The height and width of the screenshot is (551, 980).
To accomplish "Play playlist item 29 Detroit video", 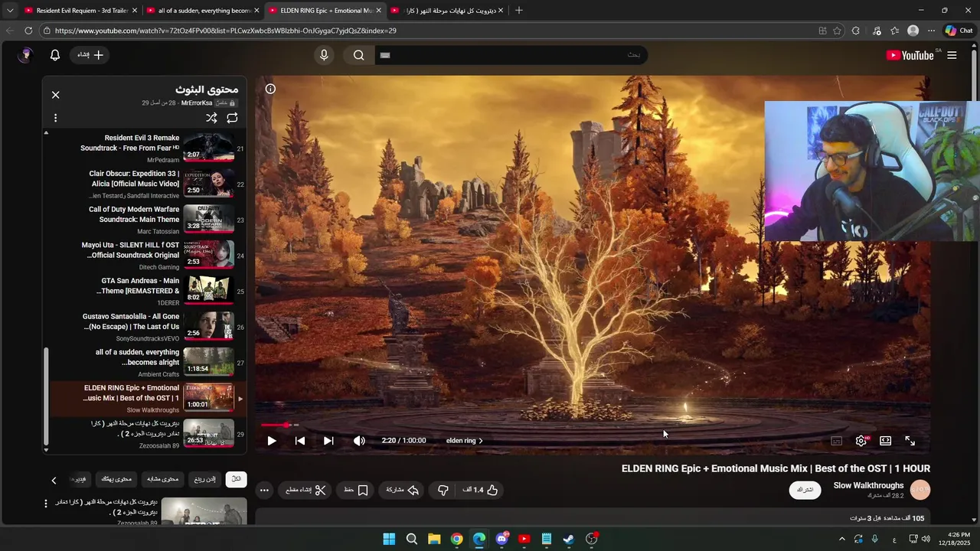I will (x=145, y=434).
